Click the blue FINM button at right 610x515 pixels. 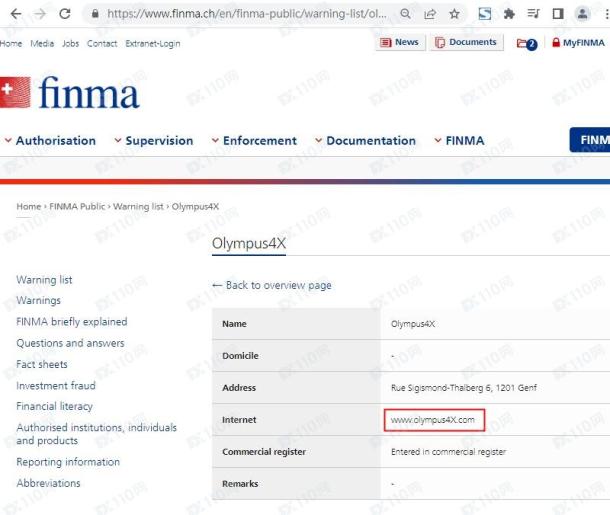click(x=590, y=140)
